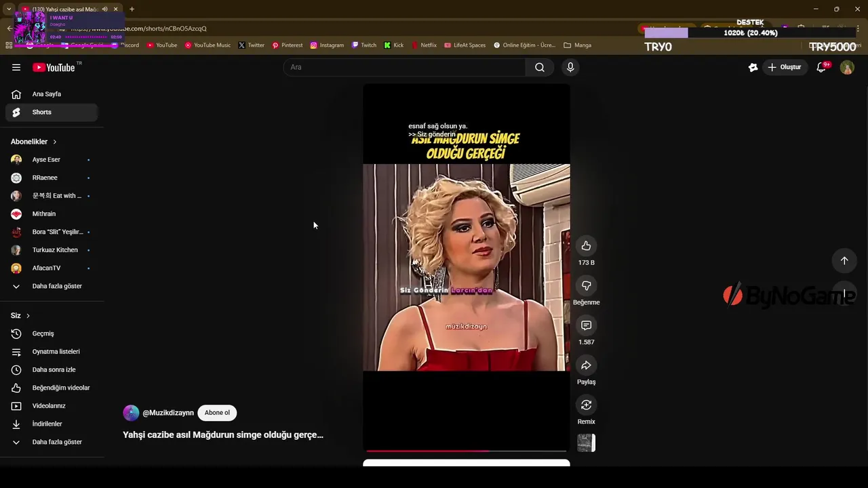Open Beğendiğim videolar

coord(52,388)
